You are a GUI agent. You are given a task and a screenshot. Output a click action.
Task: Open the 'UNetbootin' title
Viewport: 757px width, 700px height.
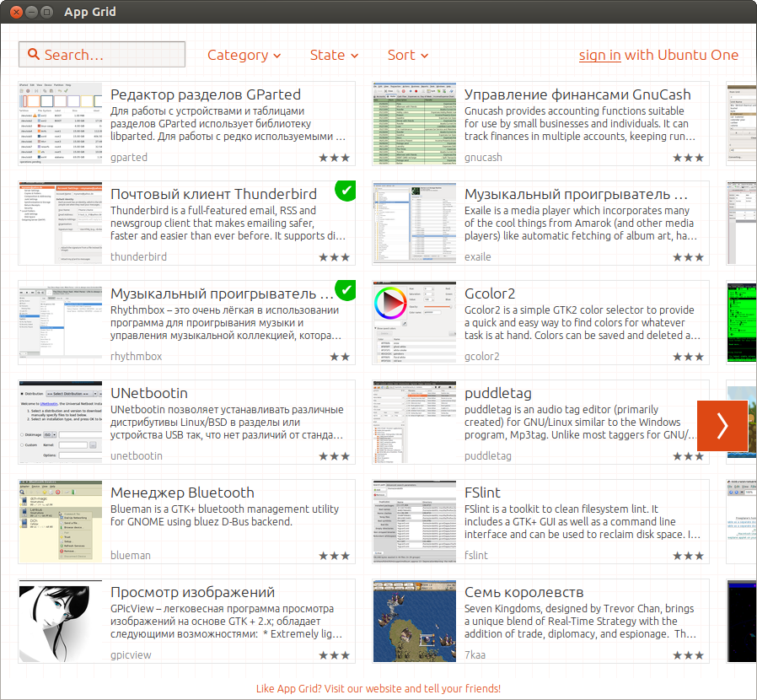(149, 393)
